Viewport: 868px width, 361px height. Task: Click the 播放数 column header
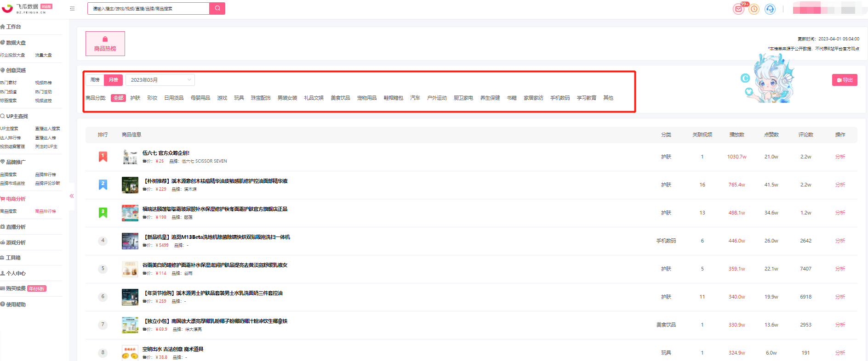pos(737,135)
